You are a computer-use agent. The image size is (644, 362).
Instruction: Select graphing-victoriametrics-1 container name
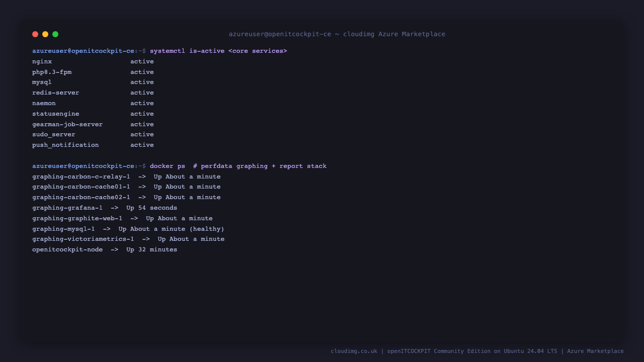click(x=83, y=239)
